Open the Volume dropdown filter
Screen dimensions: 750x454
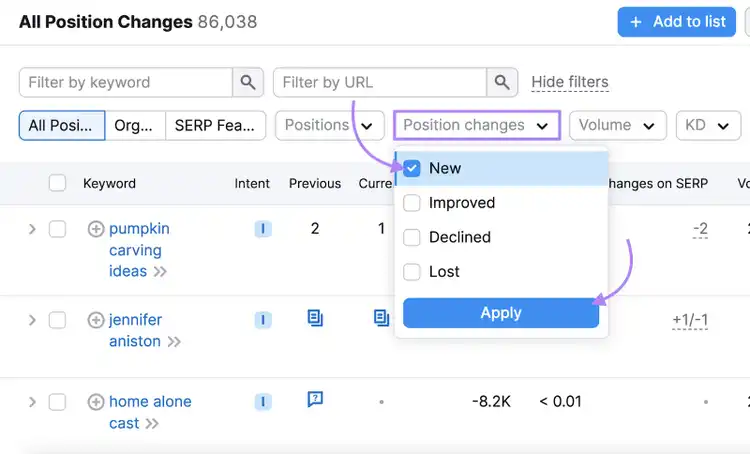pos(618,125)
